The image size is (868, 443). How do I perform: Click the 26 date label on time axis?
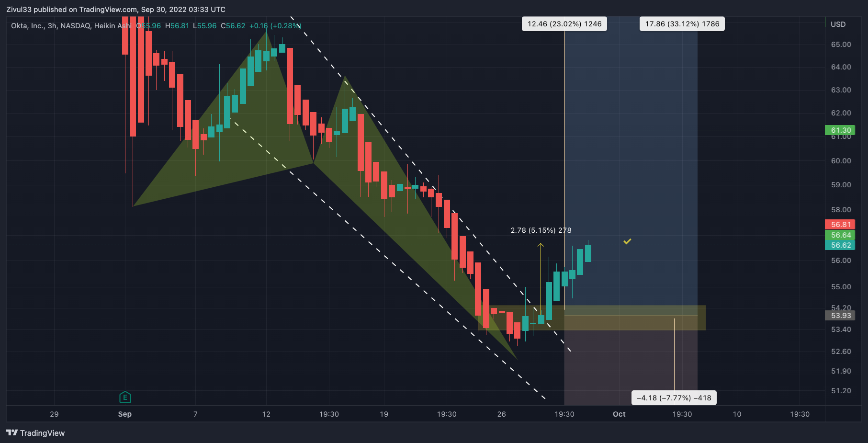point(501,414)
